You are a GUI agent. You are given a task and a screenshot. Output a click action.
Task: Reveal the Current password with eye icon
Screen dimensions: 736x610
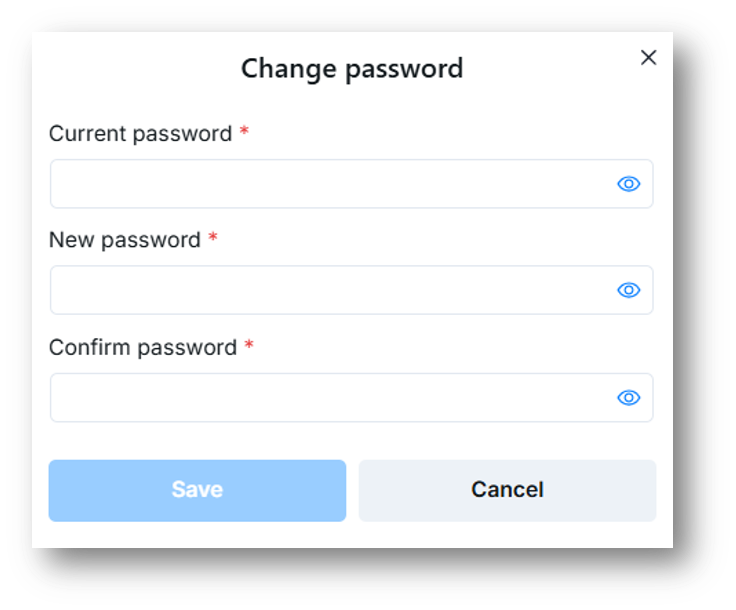point(628,184)
